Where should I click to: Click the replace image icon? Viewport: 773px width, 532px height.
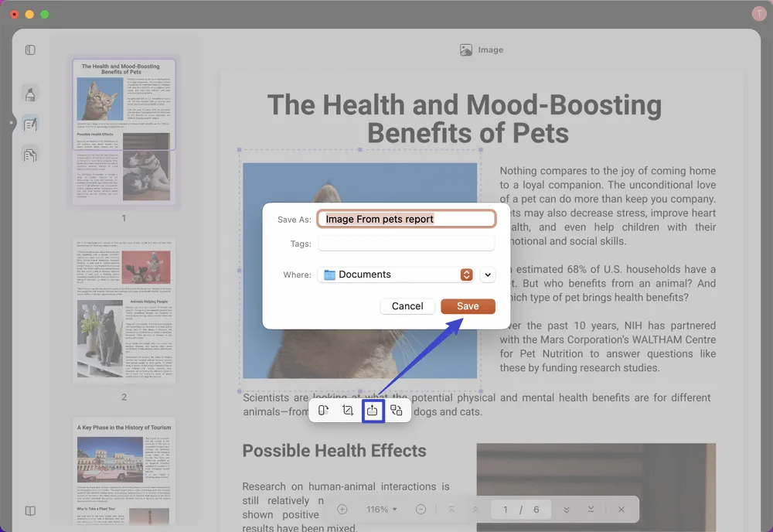(x=397, y=411)
